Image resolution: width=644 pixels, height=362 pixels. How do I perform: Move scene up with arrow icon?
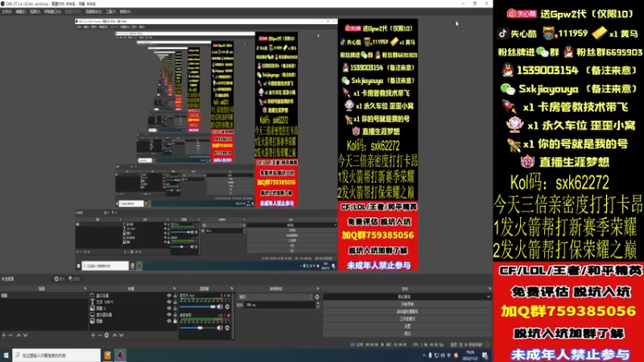point(19,335)
